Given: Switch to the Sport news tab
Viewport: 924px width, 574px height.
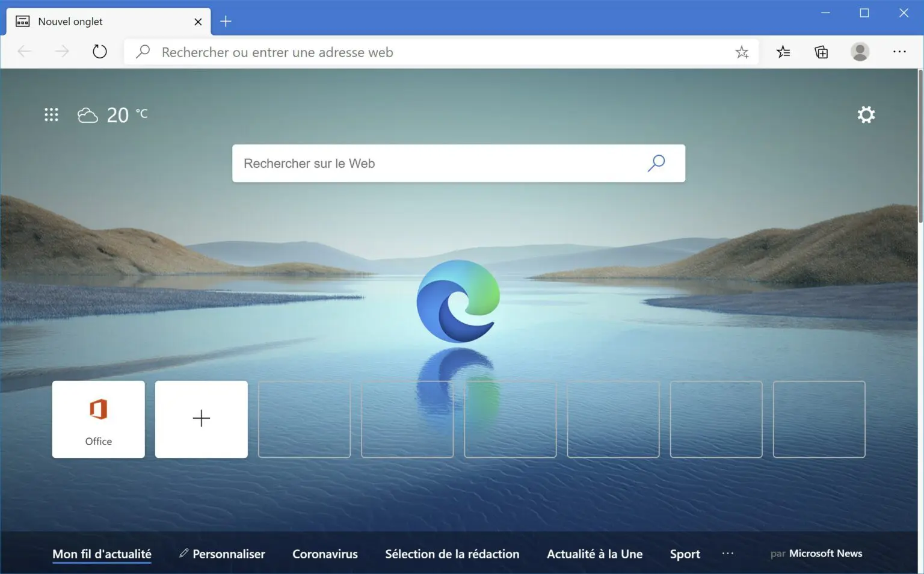Looking at the screenshot, I should tap(685, 554).
